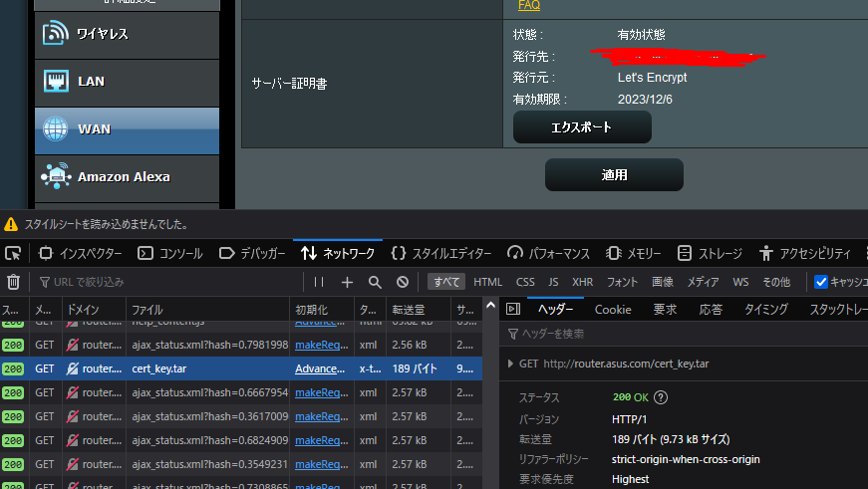Image resolution: width=868 pixels, height=489 pixels.
Task: Open the ワイヤレス wireless menu icon
Action: (x=56, y=33)
